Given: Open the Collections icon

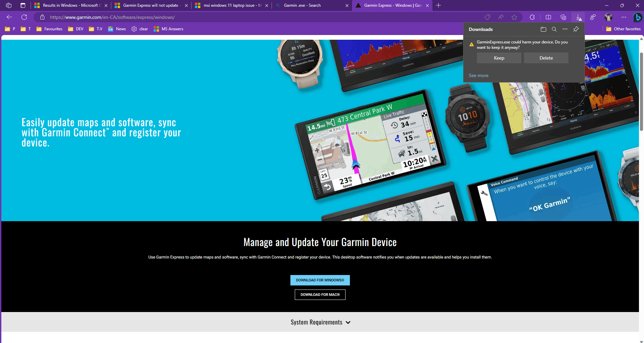Looking at the screenshot, I should [563, 17].
